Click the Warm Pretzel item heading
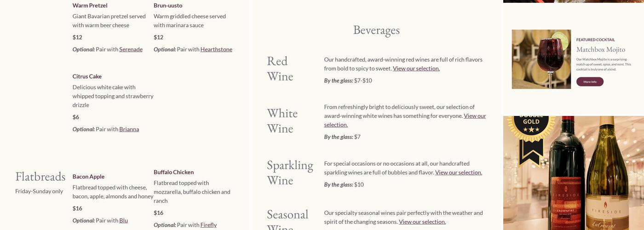This screenshot has width=644, height=230. [x=90, y=6]
